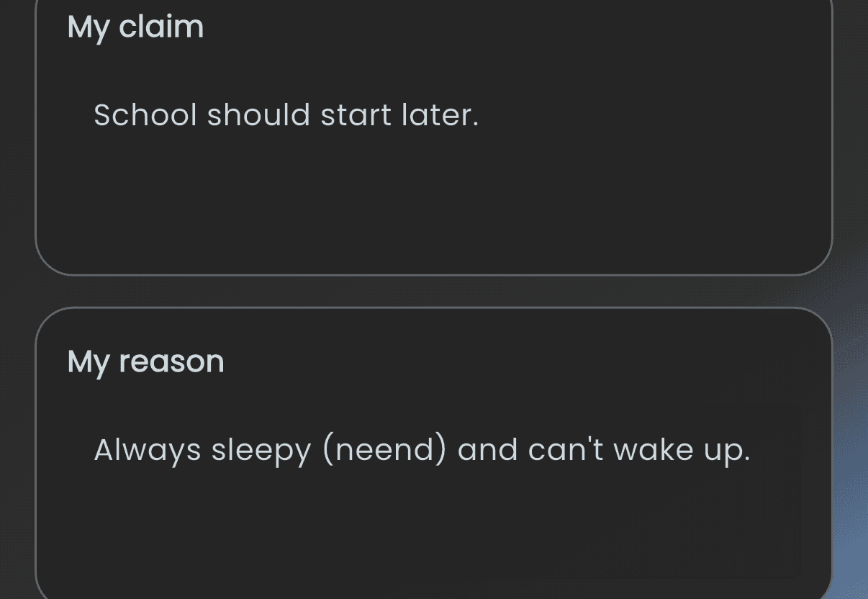Click the word 'claim' in the top heading
Viewport: 868px width, 599px height.
[x=161, y=27]
